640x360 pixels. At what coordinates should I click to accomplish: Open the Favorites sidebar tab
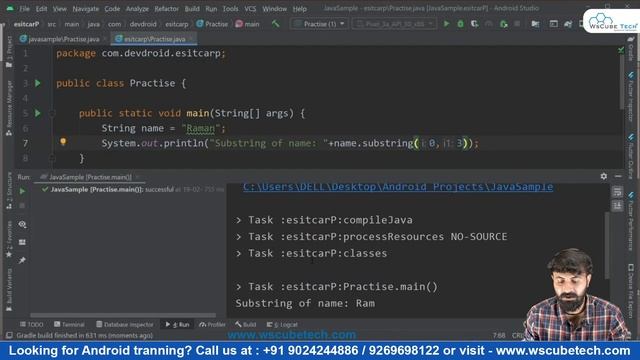9,239
